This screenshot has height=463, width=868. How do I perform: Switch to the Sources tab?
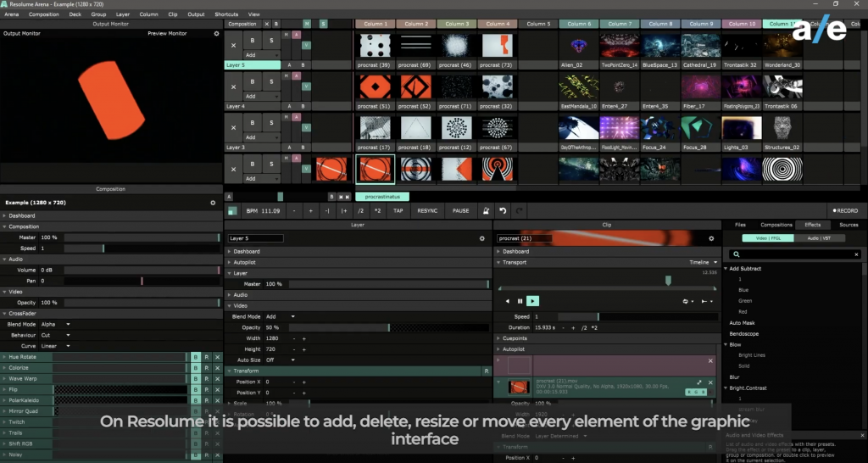pyautogui.click(x=848, y=225)
